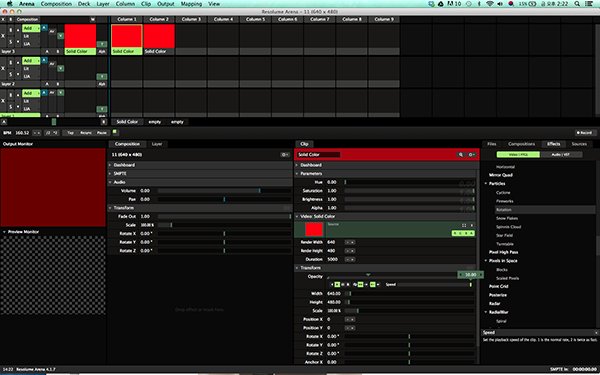
Task: Click the Record button
Action: (585, 133)
